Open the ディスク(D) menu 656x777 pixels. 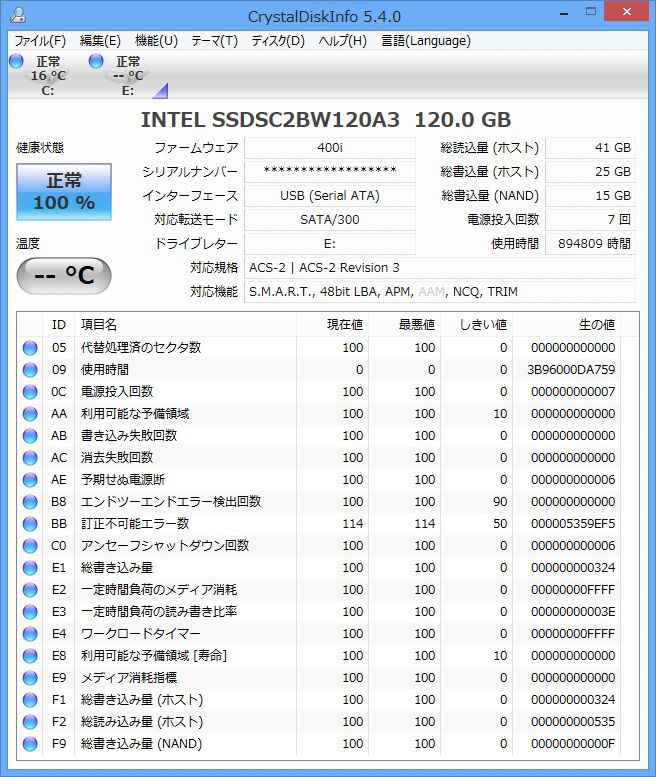[278, 41]
